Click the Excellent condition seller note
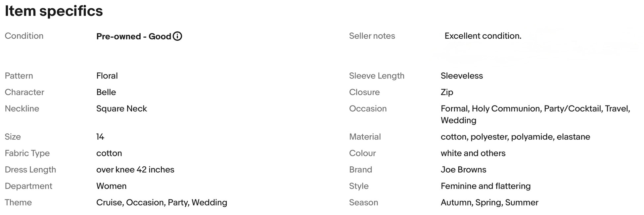This screenshot has height=215, width=644. [x=483, y=36]
